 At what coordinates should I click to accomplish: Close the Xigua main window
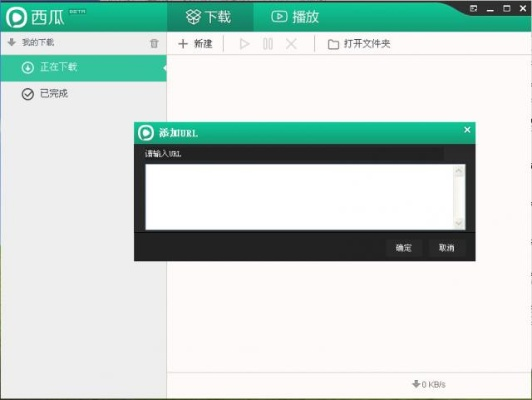(x=523, y=8)
